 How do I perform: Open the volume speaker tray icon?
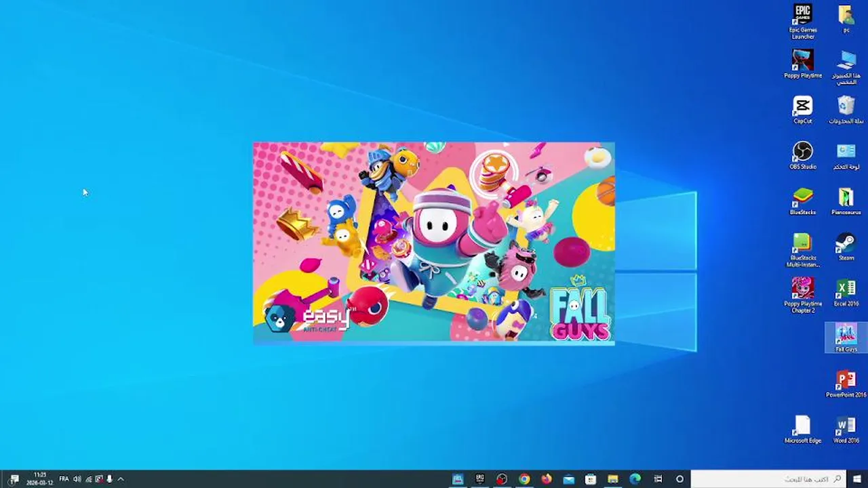(x=77, y=479)
